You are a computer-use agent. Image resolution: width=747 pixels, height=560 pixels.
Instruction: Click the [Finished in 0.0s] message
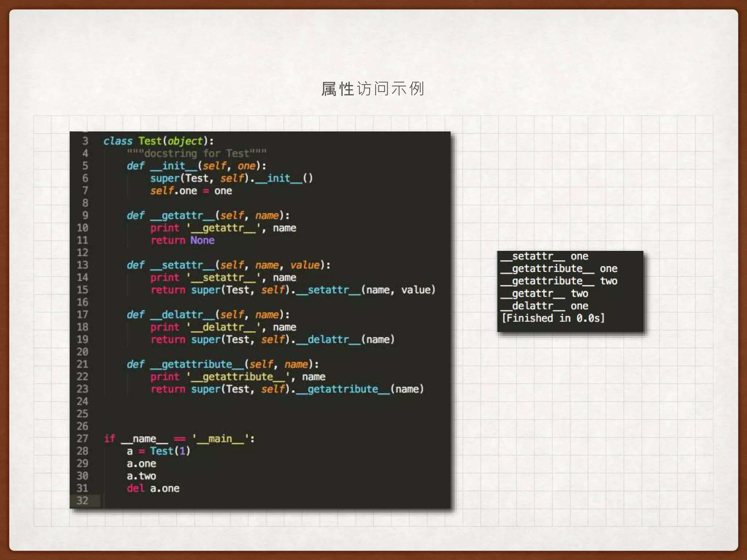pos(553,318)
